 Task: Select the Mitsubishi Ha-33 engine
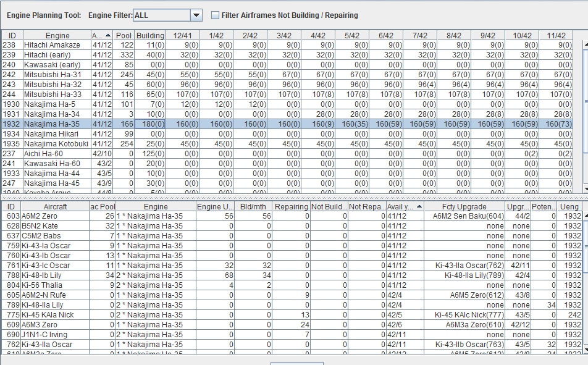287,94
